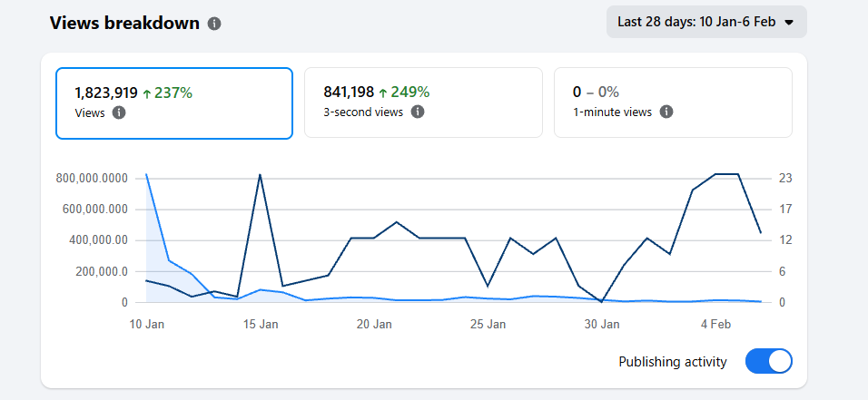The height and width of the screenshot is (400, 868).
Task: Click the light blue peak at 10 Jan
Action: [x=146, y=174]
